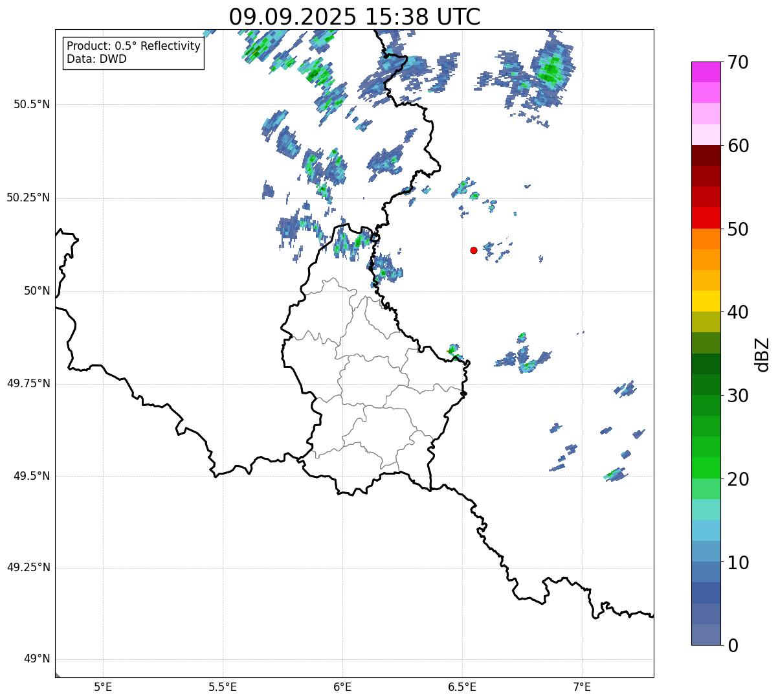778x700 pixels.
Task: Click the 10 label on colorbar
Action: click(x=737, y=563)
